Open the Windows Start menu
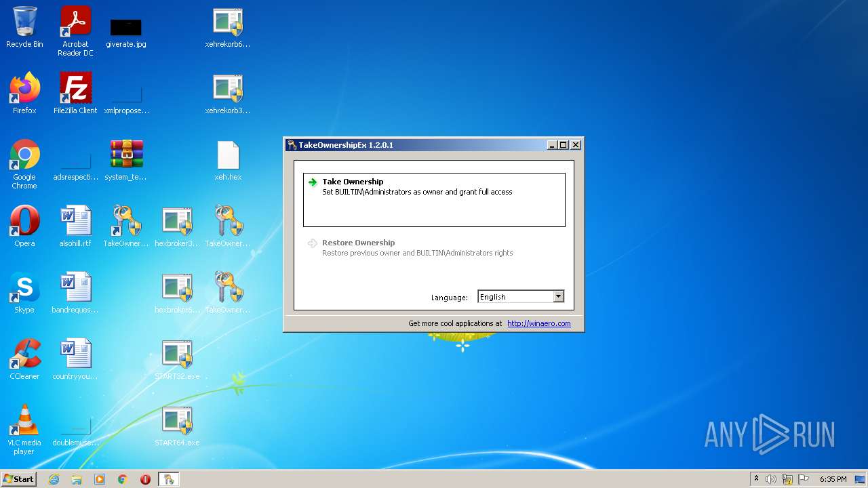The width and height of the screenshot is (868, 488). (18, 479)
